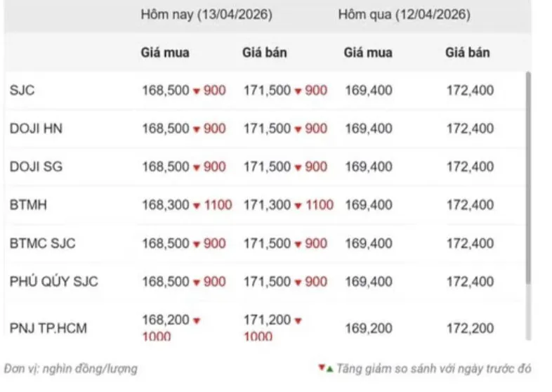This screenshot has width=552, height=392.
Task: Click the Giá bán column header under Hôm qua
Action: [x=468, y=53]
